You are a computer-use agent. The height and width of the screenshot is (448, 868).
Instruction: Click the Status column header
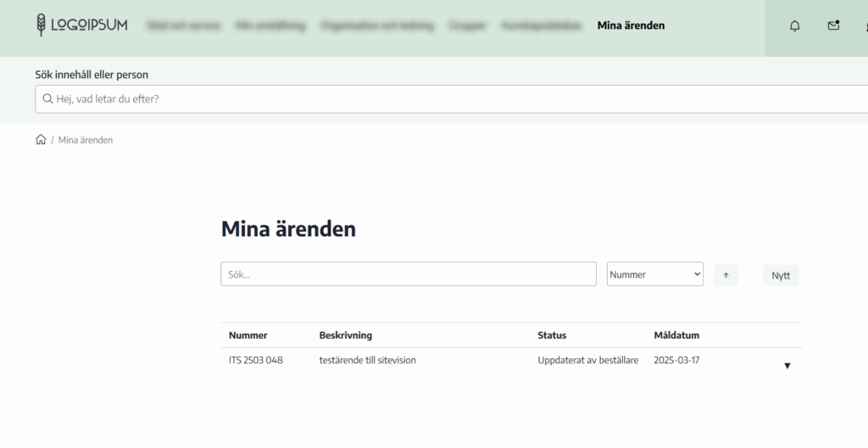[x=552, y=335]
